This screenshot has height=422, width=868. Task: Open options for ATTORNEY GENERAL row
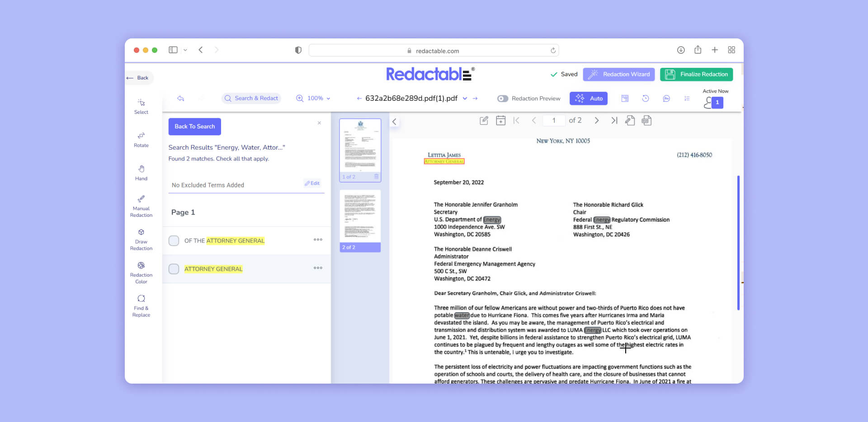coord(318,268)
